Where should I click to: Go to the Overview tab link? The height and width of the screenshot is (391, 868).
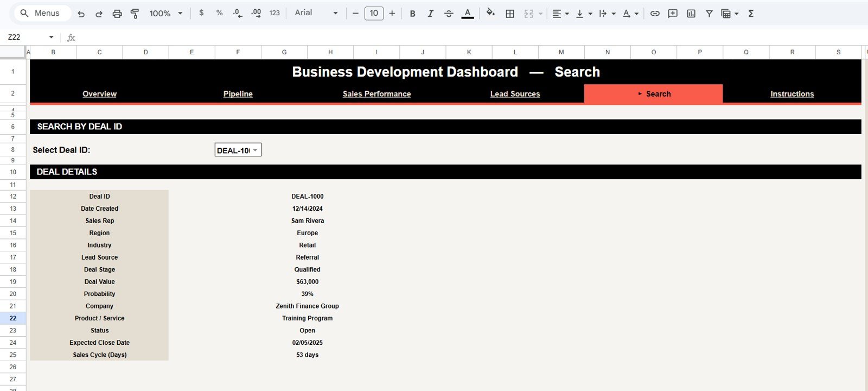click(x=99, y=94)
